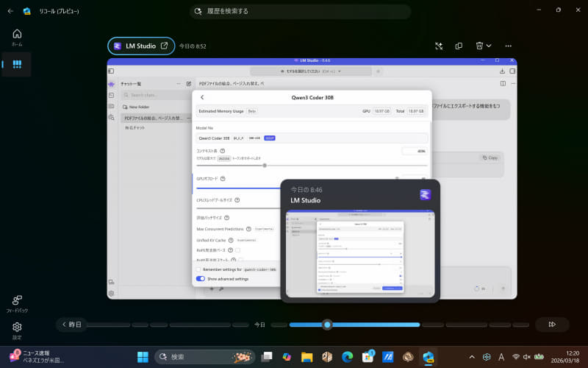Toggle right panel in LM Studio snapshot
Viewport: 588px width, 368px height.
tap(512, 71)
